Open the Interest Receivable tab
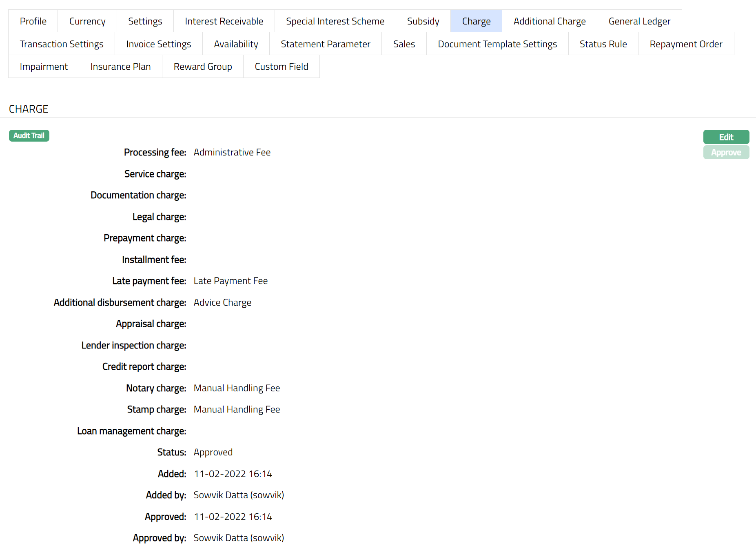This screenshot has height=557, width=756. point(224,21)
